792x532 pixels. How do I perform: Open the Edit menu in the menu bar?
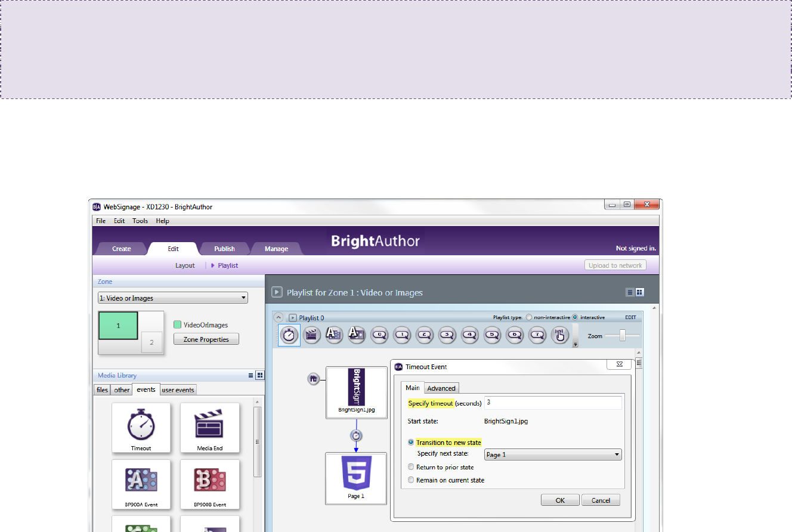(119, 221)
